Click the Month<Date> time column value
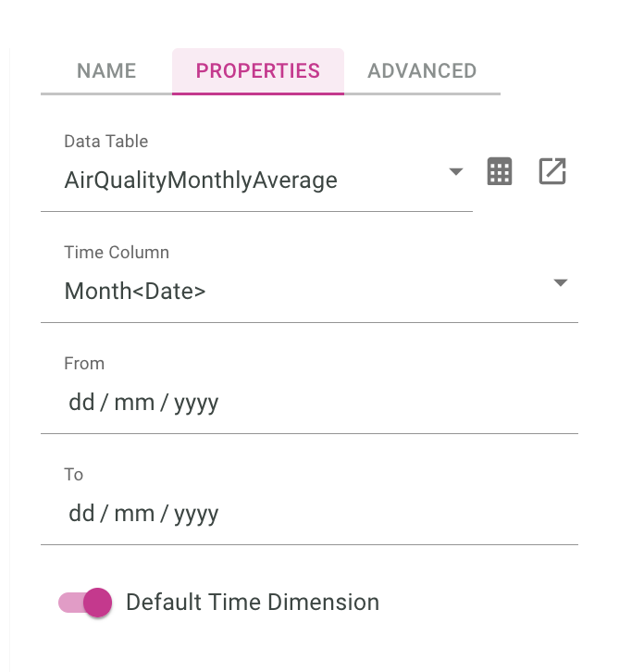This screenshot has height=672, width=644. coord(135,291)
